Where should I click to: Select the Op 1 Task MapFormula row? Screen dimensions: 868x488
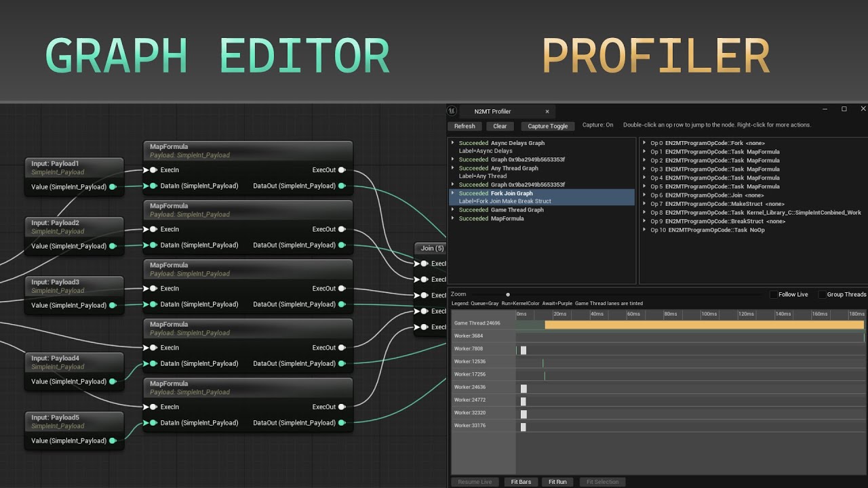pos(753,152)
